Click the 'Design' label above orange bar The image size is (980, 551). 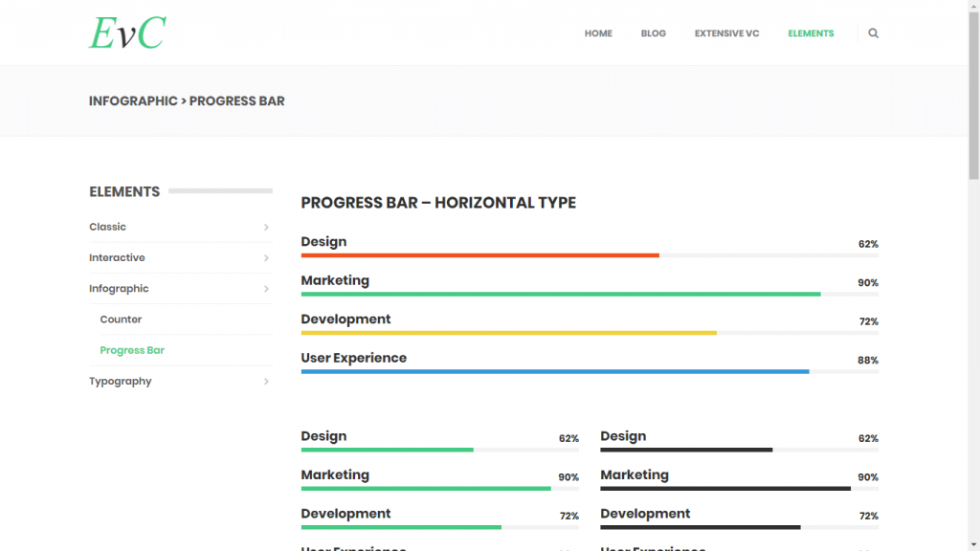coord(323,242)
